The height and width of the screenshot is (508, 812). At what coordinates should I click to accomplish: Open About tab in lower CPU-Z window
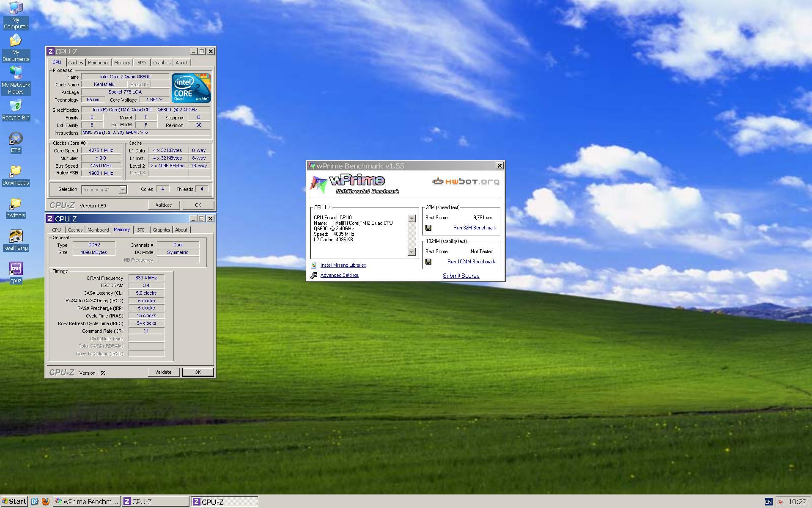tap(181, 230)
